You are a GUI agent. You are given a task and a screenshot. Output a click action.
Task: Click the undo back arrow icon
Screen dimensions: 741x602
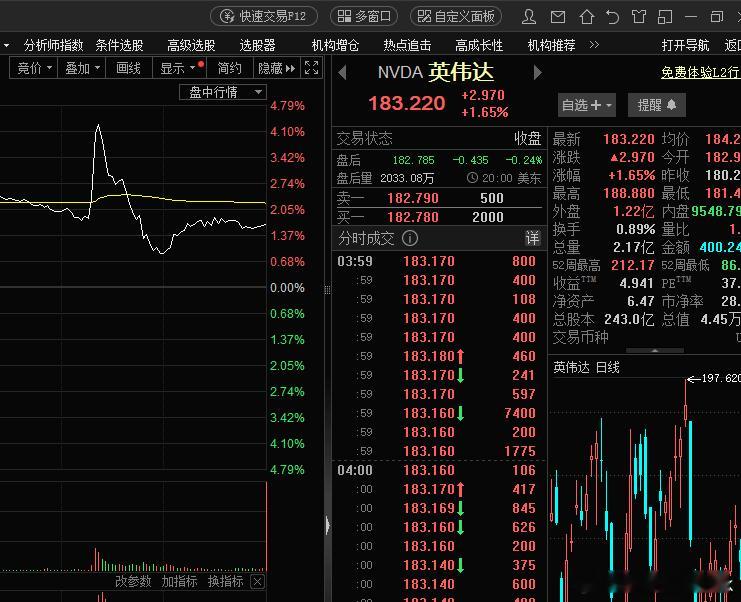point(612,17)
